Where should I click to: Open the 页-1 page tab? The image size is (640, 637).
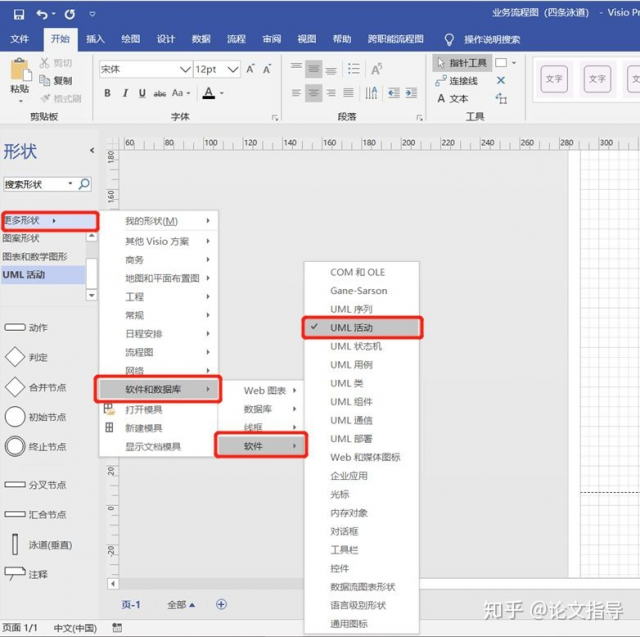coord(131,605)
